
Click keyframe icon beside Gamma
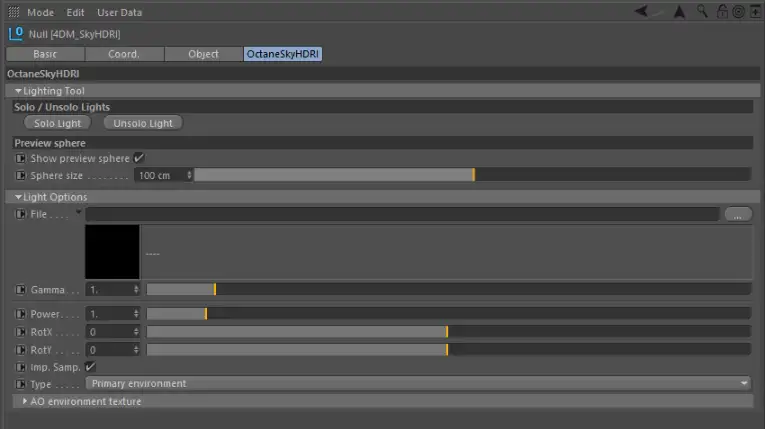coord(20,289)
